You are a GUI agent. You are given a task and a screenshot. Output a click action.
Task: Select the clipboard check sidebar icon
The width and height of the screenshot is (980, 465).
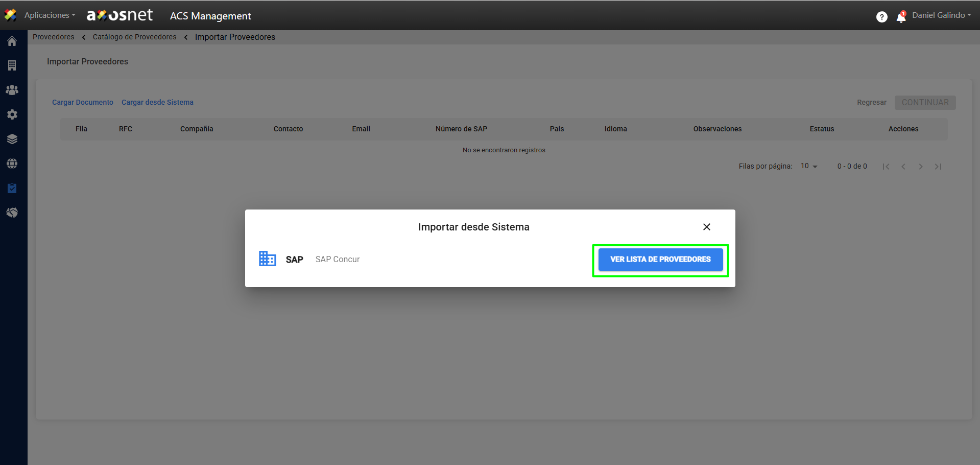point(12,188)
